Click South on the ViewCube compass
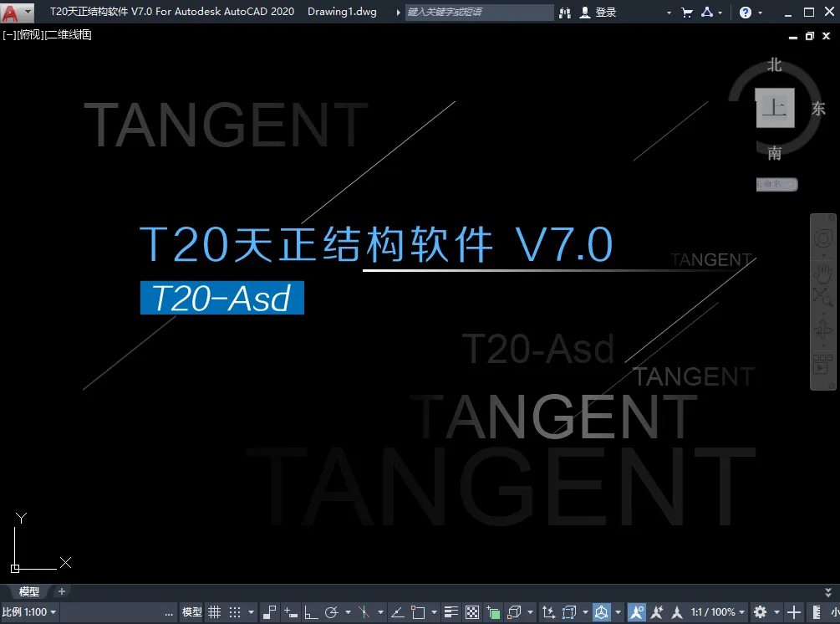This screenshot has height=624, width=840. click(x=775, y=153)
